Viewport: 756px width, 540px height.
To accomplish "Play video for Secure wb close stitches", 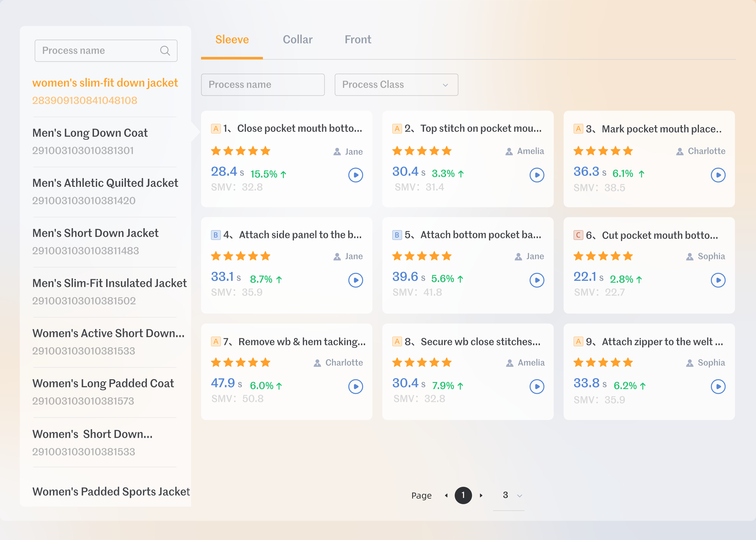I will pos(537,386).
